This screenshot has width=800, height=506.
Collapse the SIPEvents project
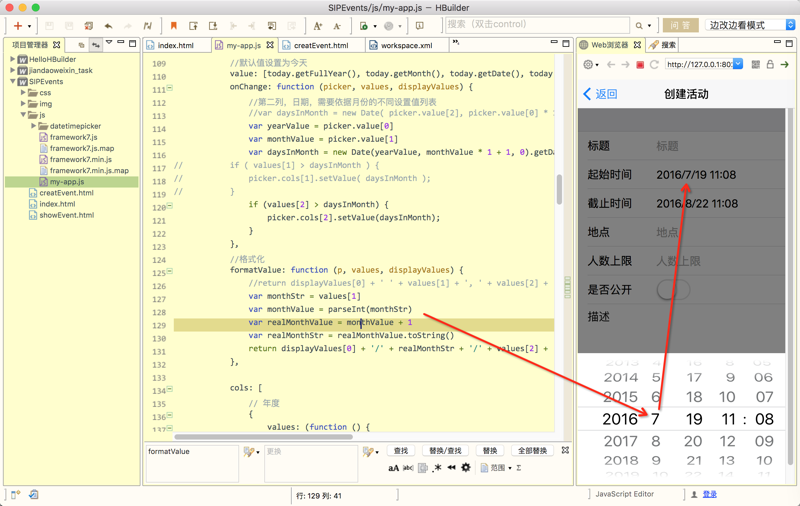(x=13, y=82)
